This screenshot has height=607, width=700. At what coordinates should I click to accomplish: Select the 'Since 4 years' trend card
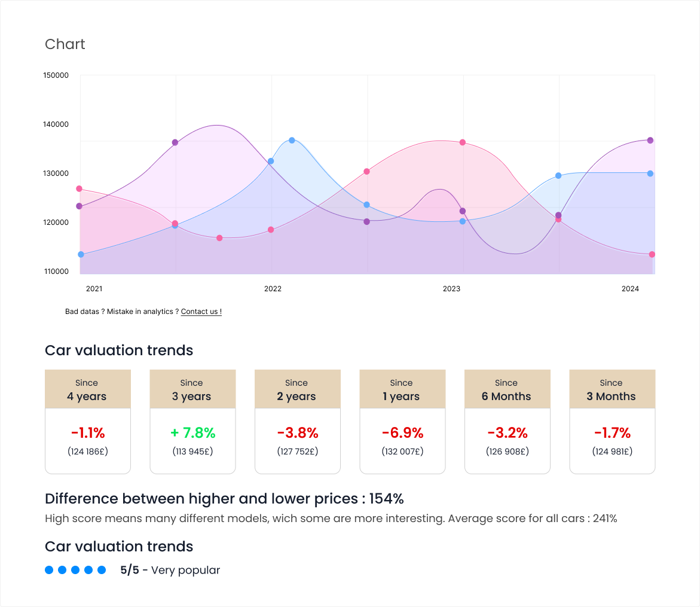(x=87, y=421)
